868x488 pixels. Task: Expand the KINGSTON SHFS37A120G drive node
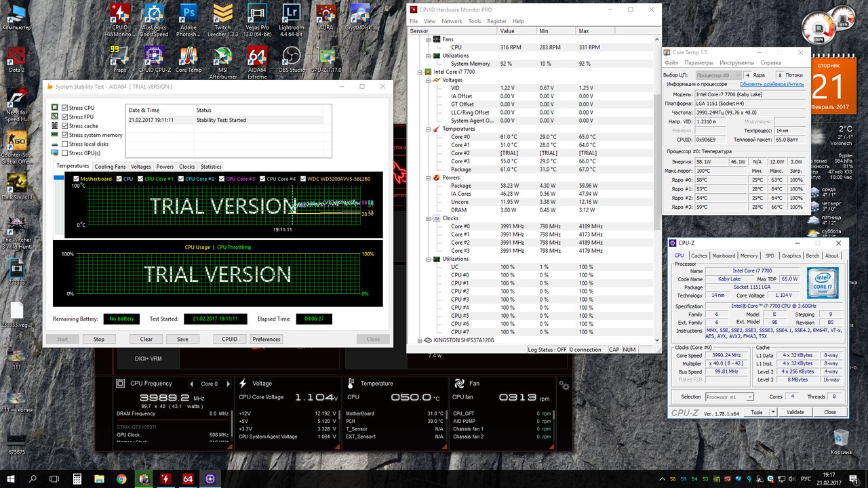coord(419,340)
